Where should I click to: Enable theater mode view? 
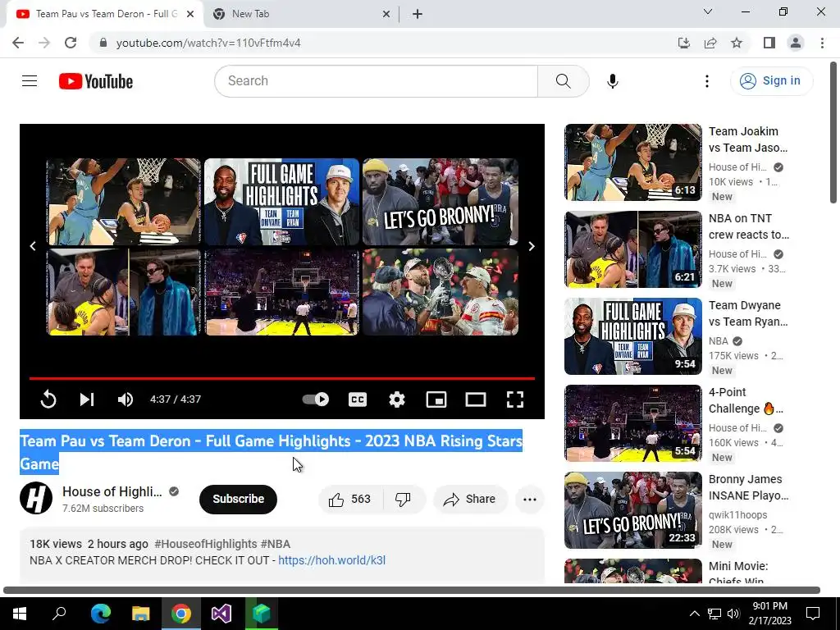475,399
